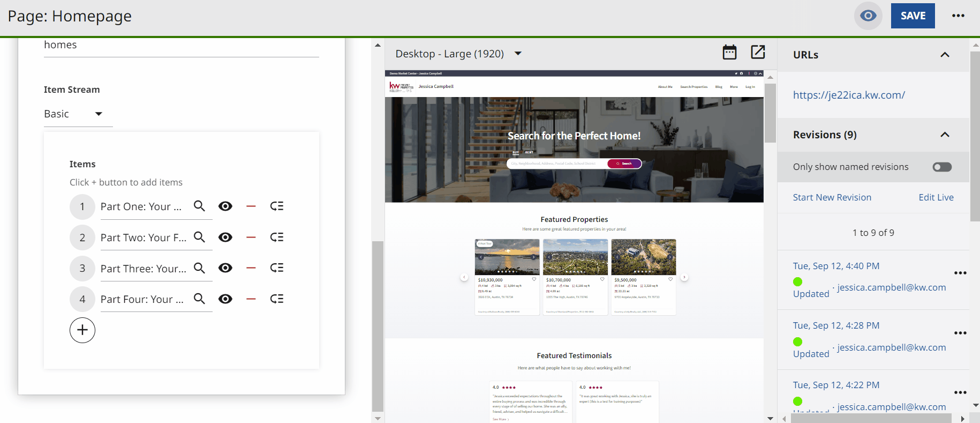This screenshot has height=423, width=980.
Task: Toggle Only show named revisions switch
Action: [x=942, y=167]
